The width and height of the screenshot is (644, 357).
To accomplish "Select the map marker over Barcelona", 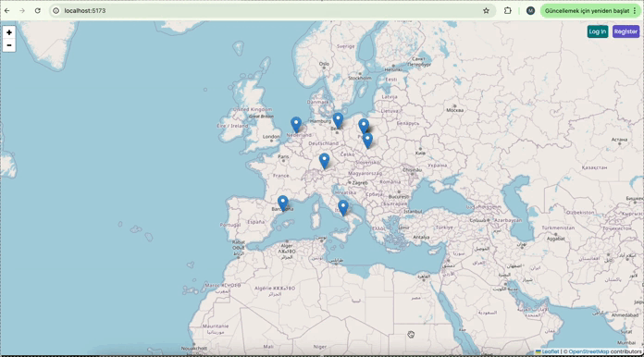I will point(282,203).
